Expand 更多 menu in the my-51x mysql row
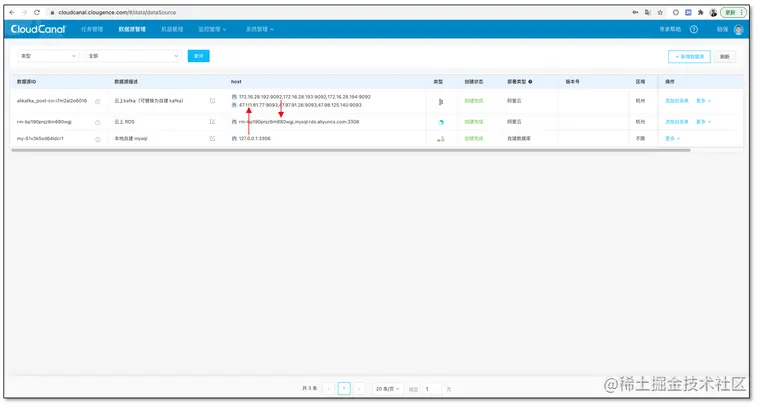Viewport: 760px width, 407px height. [x=672, y=139]
